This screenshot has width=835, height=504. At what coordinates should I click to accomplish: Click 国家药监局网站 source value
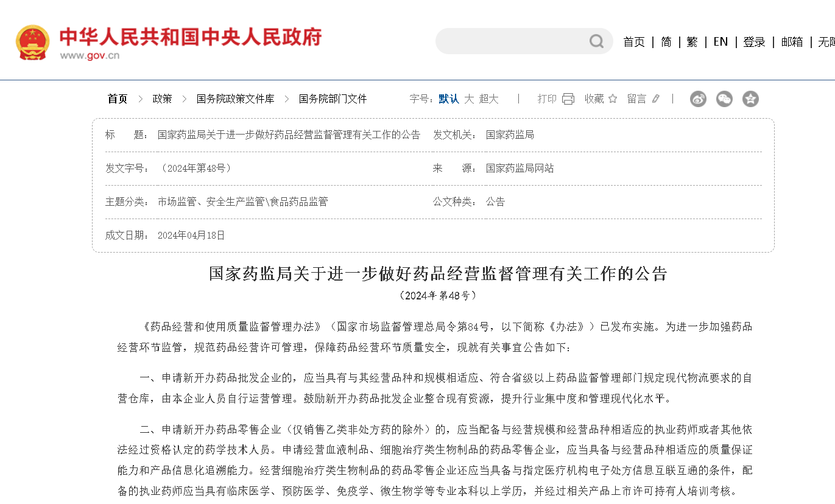coord(520,168)
